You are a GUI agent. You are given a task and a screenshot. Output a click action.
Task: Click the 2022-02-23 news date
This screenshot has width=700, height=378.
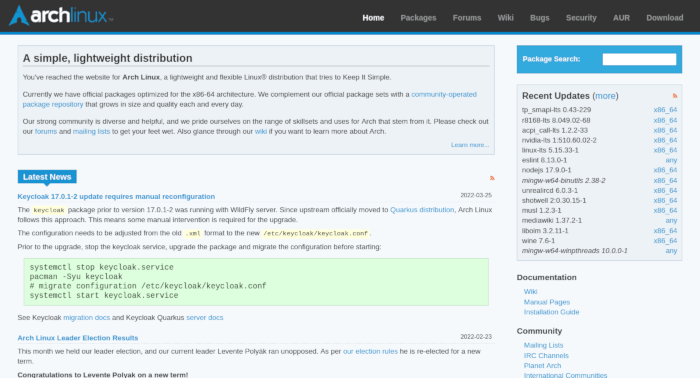tap(476, 336)
